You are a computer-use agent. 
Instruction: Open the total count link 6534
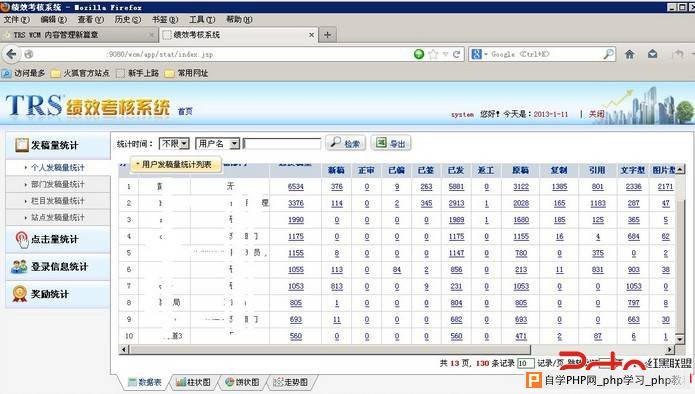(296, 187)
